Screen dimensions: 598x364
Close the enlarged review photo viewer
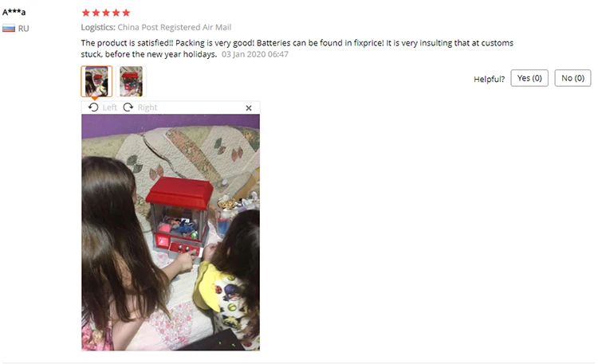click(x=249, y=108)
